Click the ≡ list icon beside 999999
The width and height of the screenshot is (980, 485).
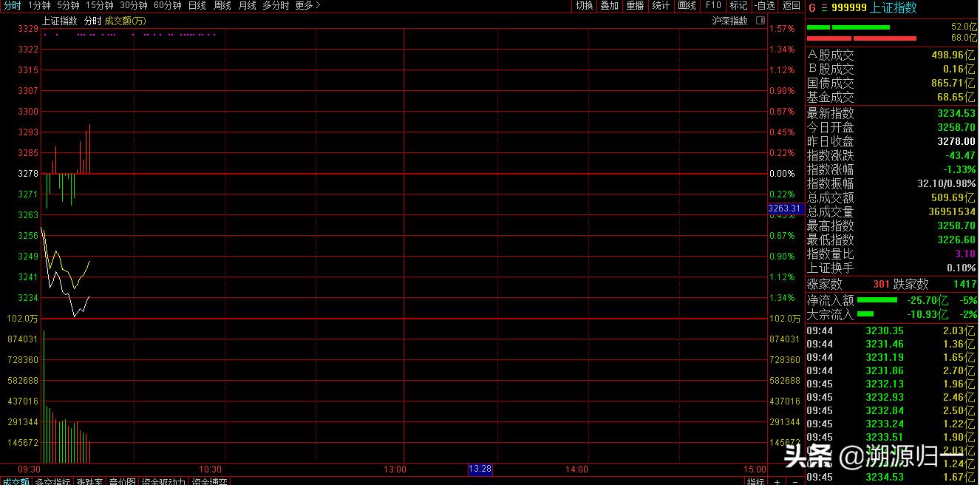(x=824, y=7)
